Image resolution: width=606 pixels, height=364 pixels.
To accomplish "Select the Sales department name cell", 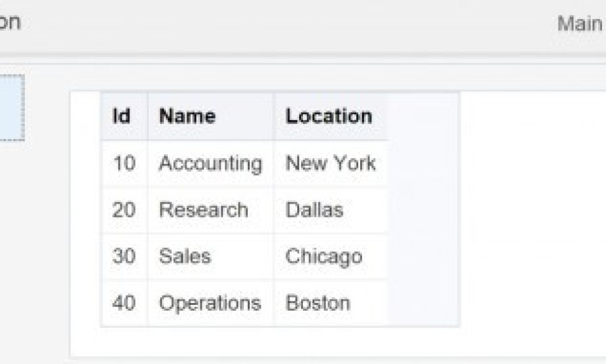I will pos(185,256).
